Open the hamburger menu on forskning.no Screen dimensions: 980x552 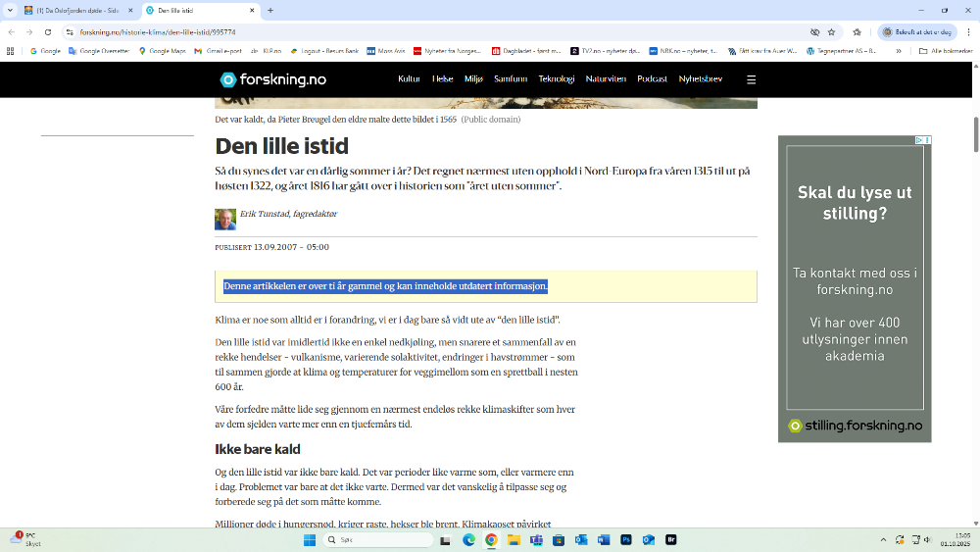751,79
